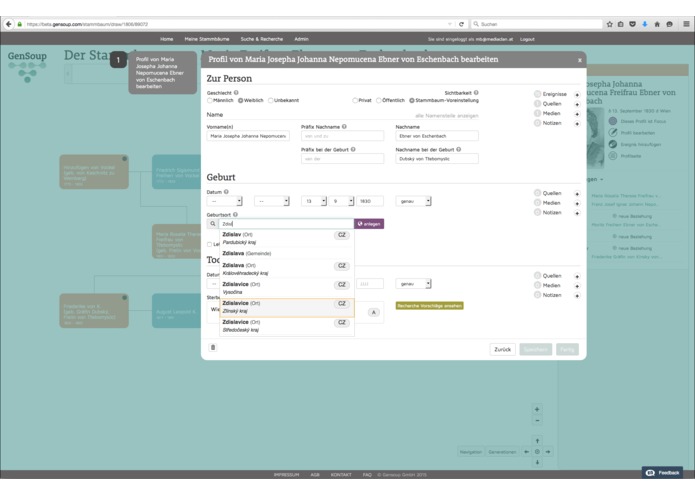Open the Home menu item
Viewport: 695px width, 494px height.
point(167,39)
